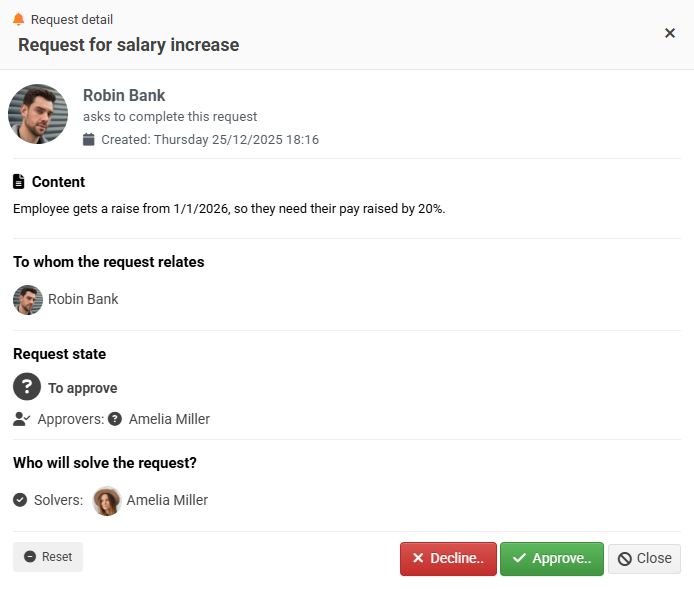This screenshot has width=694, height=589.
Task: Approve the salary increase request
Action: pyautogui.click(x=551, y=559)
